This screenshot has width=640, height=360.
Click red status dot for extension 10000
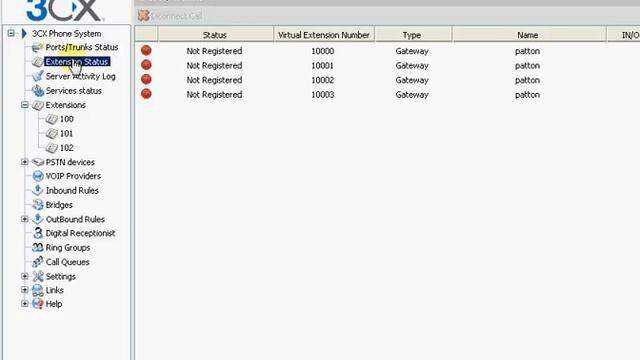[146, 51]
